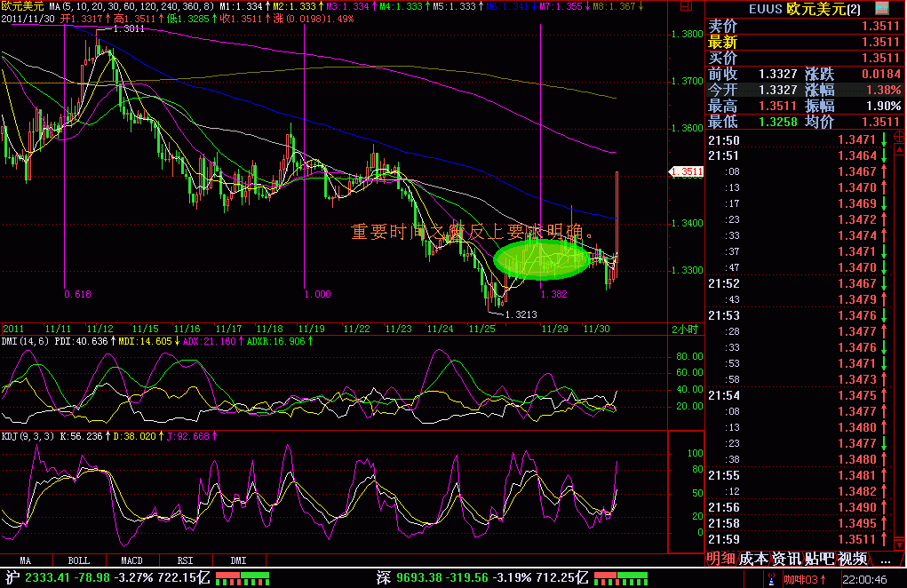Click the 21:50 tick row
The height and width of the screenshot is (588, 907).
pos(799,140)
